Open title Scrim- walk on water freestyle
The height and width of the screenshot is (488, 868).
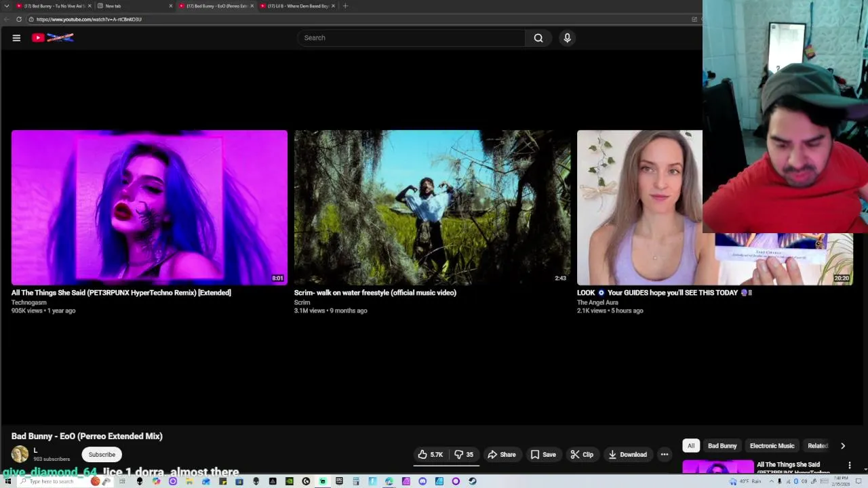tap(375, 293)
